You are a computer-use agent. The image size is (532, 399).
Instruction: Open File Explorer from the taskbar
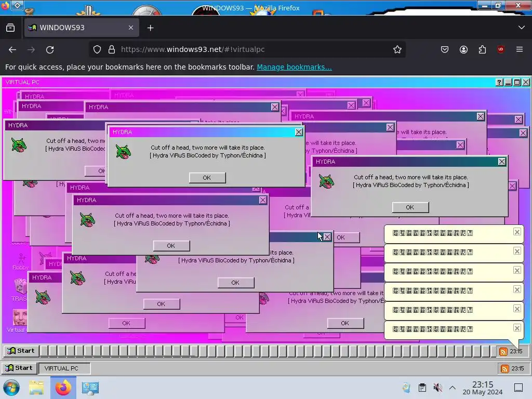pyautogui.click(x=37, y=388)
